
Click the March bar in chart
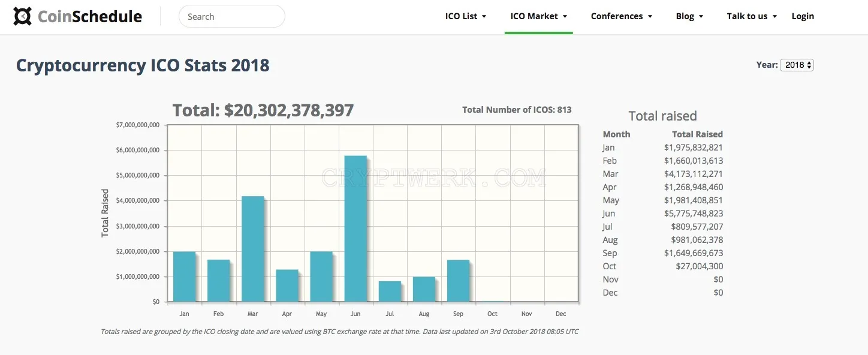point(252,249)
